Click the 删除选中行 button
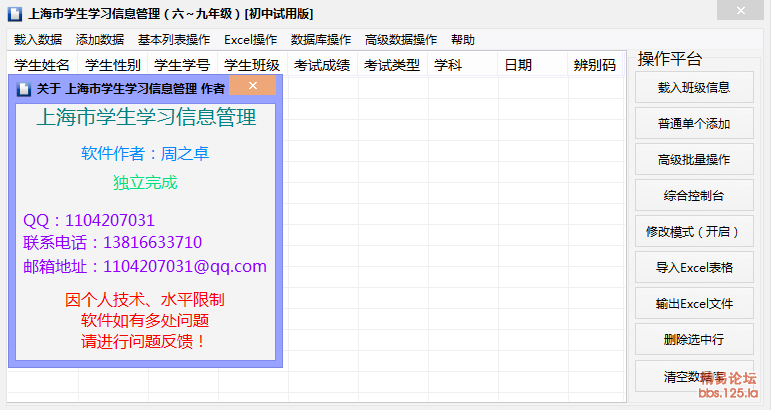The height and width of the screenshot is (410, 771). (694, 339)
